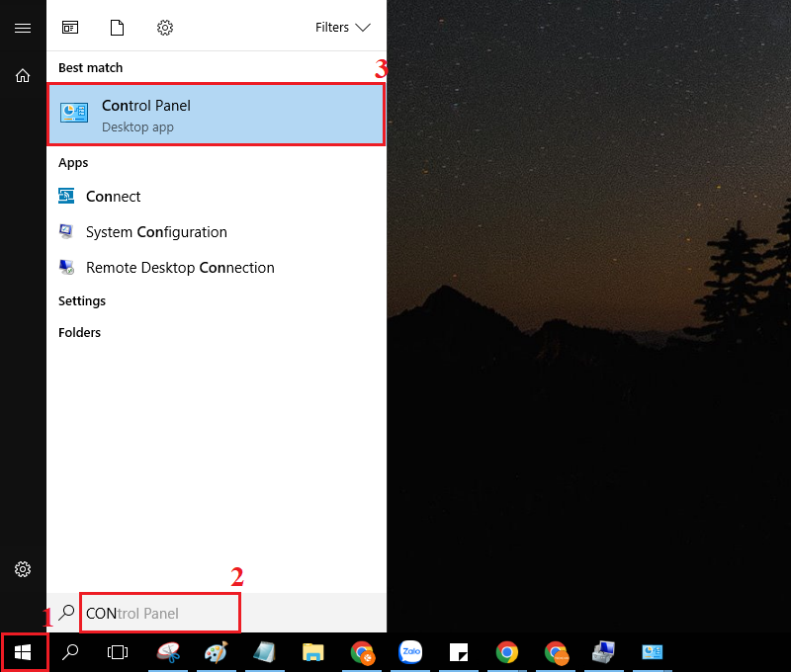791x672 pixels.
Task: Click the taskbar Search magnifier icon
Action: pos(71,652)
